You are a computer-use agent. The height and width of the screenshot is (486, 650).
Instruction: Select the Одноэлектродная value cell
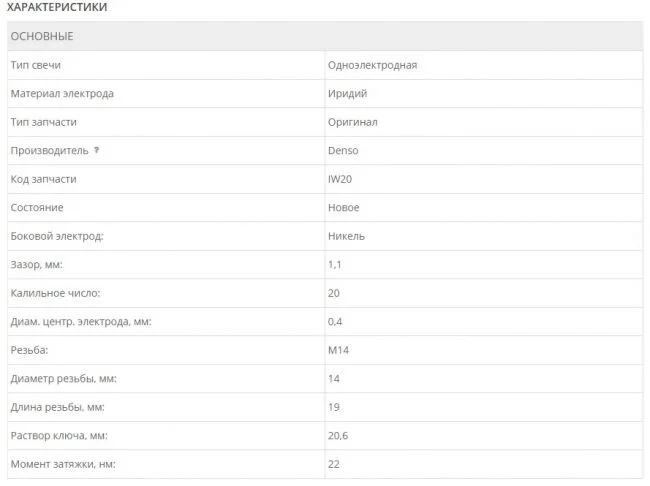click(x=372, y=65)
